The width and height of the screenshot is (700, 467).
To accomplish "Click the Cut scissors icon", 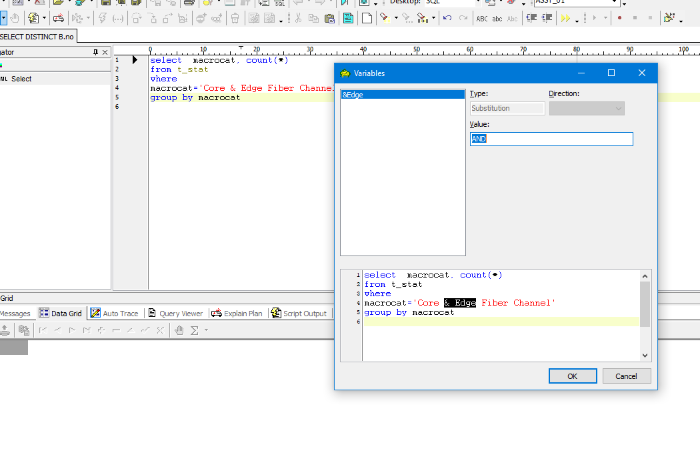I will coord(298,18).
